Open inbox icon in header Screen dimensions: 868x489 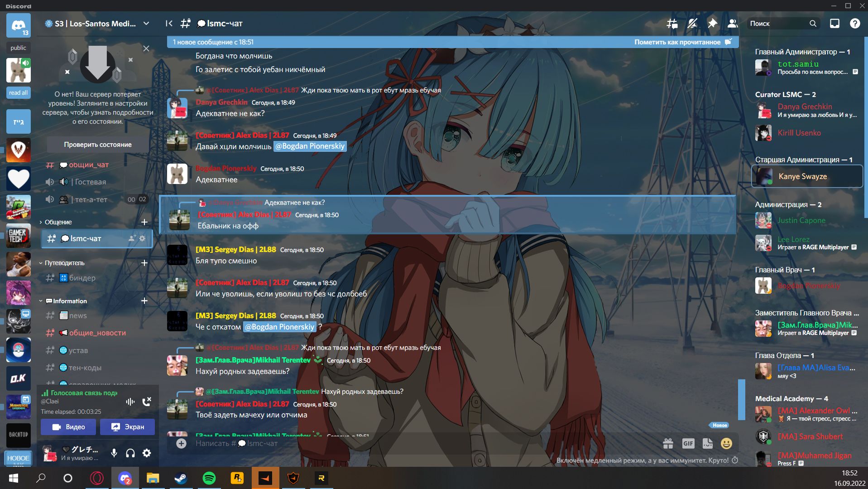coord(834,24)
